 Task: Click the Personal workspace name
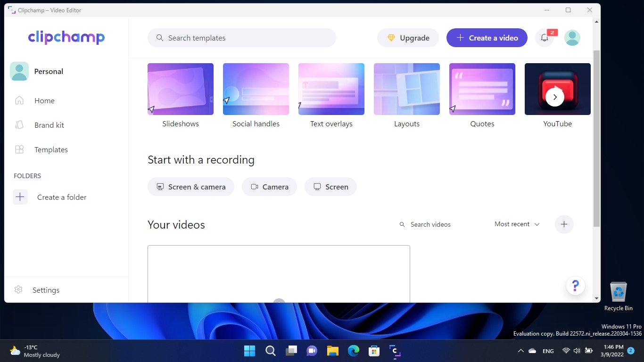click(49, 72)
